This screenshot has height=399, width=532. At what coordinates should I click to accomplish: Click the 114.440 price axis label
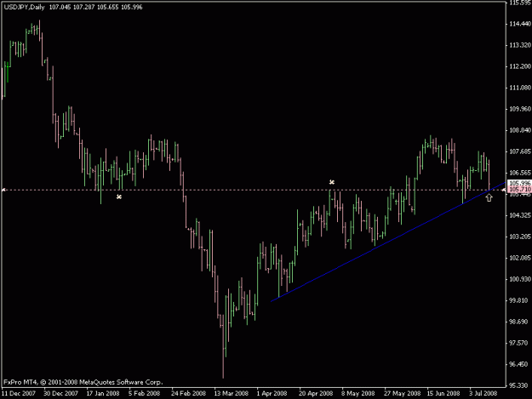click(x=520, y=24)
